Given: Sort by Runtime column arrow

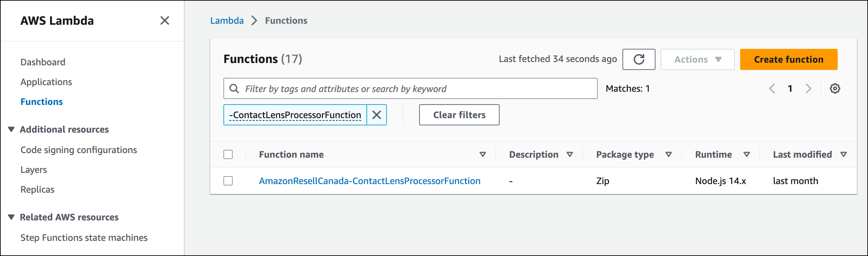Looking at the screenshot, I should click(746, 154).
